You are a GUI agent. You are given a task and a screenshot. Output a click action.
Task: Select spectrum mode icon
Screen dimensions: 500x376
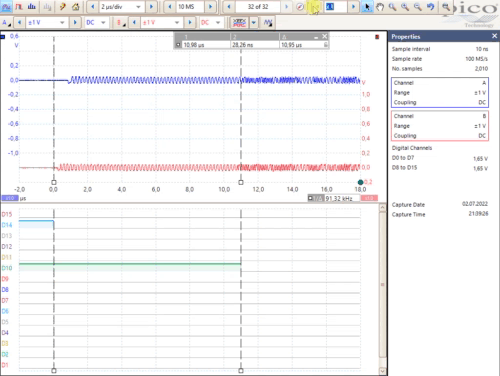[32, 7]
